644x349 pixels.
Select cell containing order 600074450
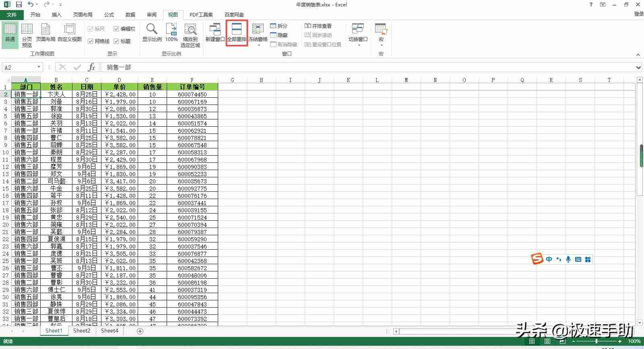[x=192, y=94]
